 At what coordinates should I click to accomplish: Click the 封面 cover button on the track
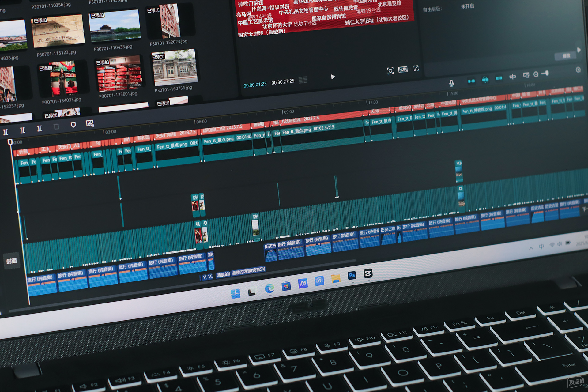coord(12,261)
